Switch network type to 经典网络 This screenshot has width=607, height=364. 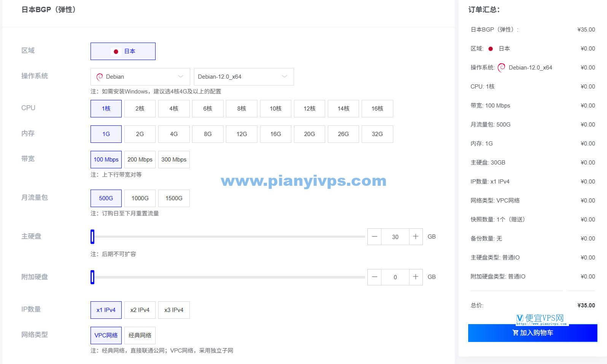pyautogui.click(x=140, y=336)
